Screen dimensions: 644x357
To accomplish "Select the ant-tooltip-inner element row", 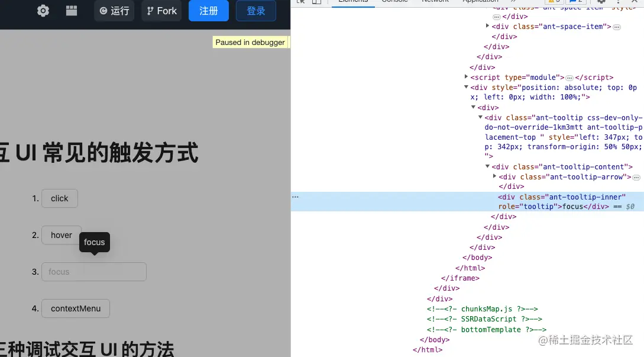I will click(467, 201).
